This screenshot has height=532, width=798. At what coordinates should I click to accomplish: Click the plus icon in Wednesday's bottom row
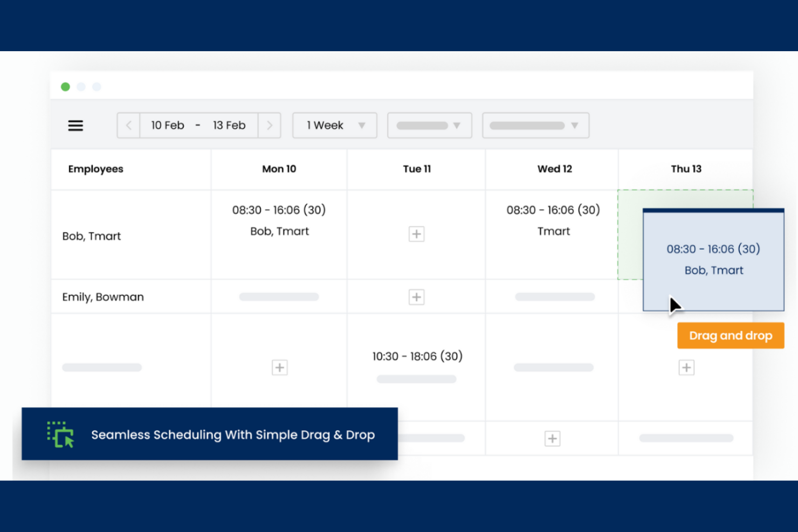click(x=552, y=438)
